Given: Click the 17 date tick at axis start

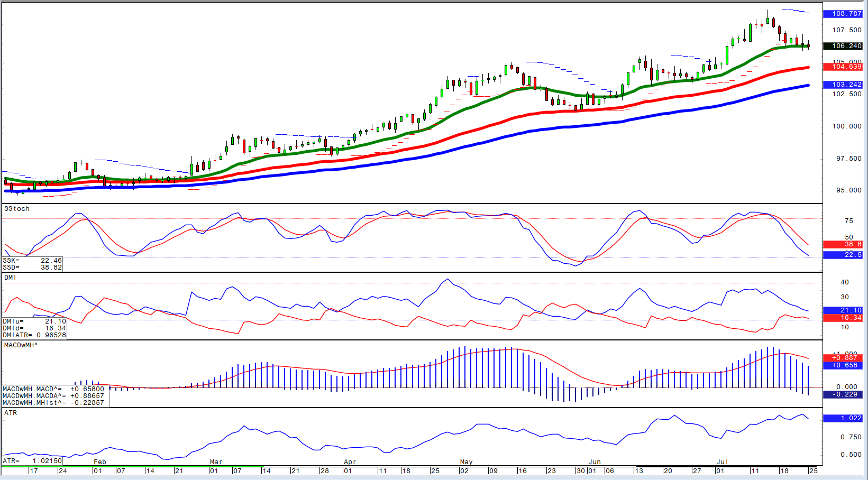Looking at the screenshot, I should [34, 471].
